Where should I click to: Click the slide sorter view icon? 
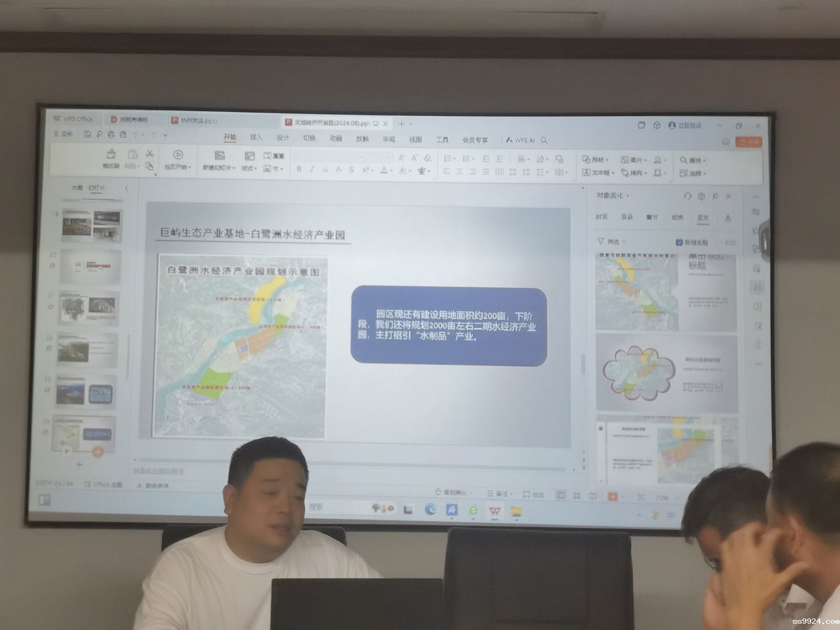click(x=576, y=496)
